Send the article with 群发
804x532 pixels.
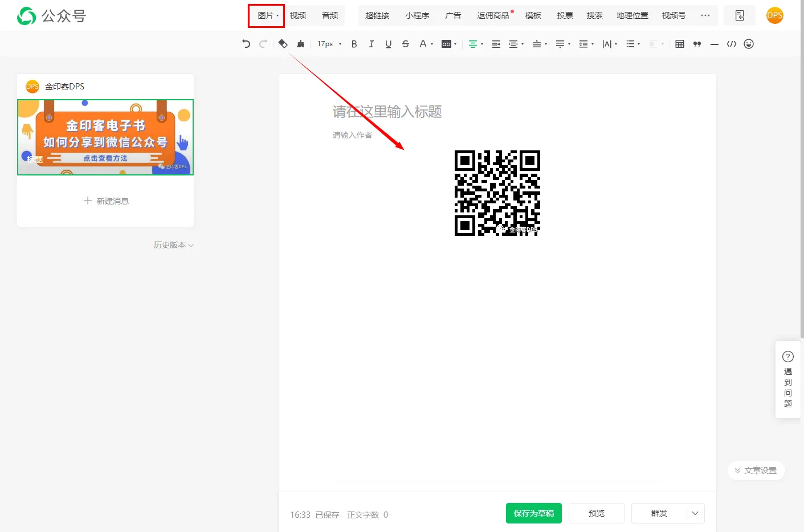pyautogui.click(x=659, y=513)
